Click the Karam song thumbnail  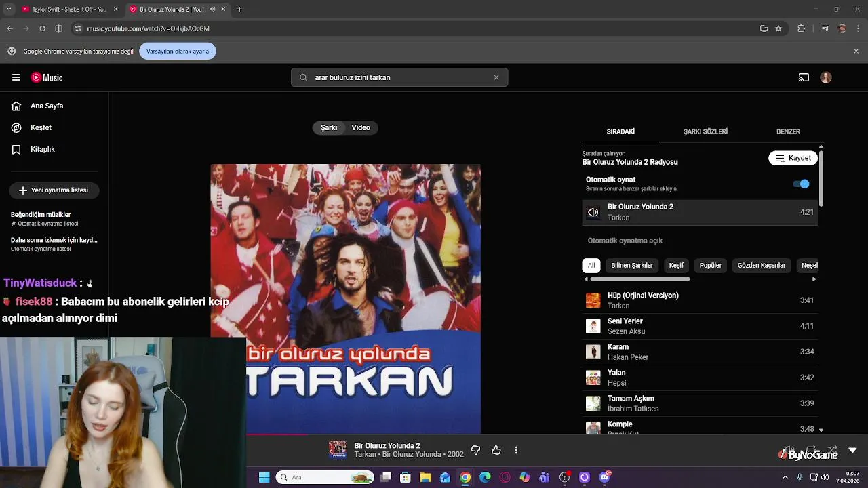tap(593, 352)
